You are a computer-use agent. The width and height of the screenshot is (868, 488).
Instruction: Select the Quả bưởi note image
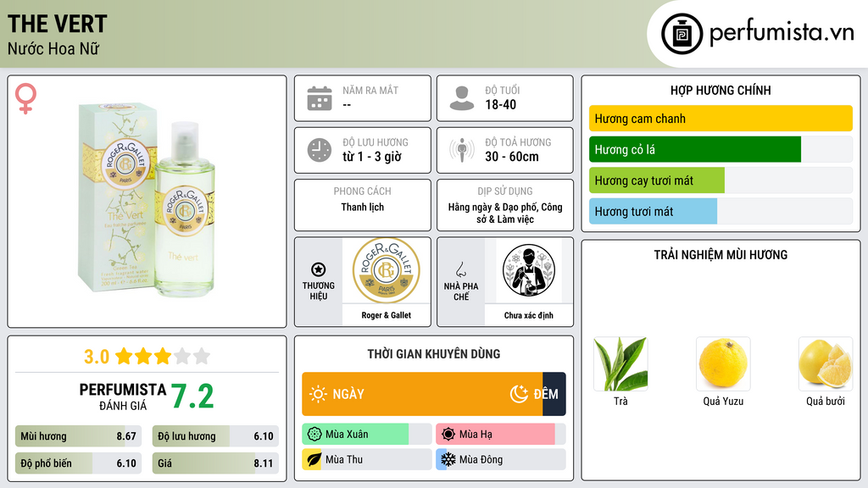point(826,364)
